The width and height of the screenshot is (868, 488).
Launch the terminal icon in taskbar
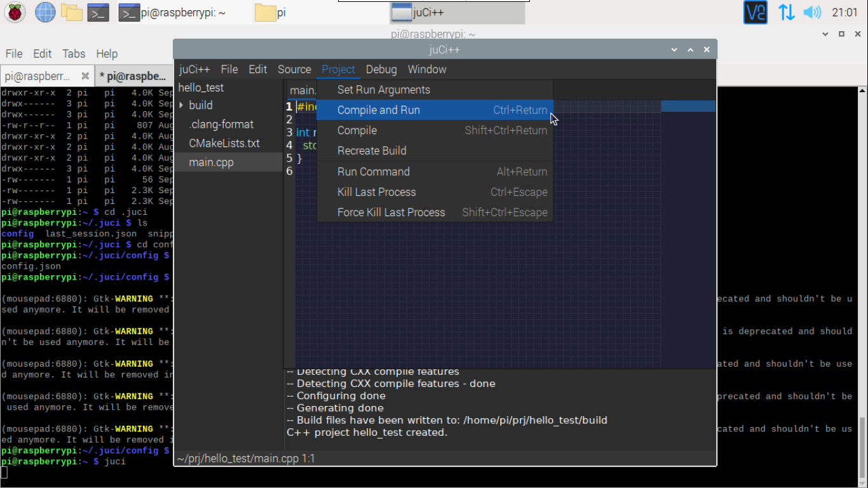pyautogui.click(x=98, y=12)
